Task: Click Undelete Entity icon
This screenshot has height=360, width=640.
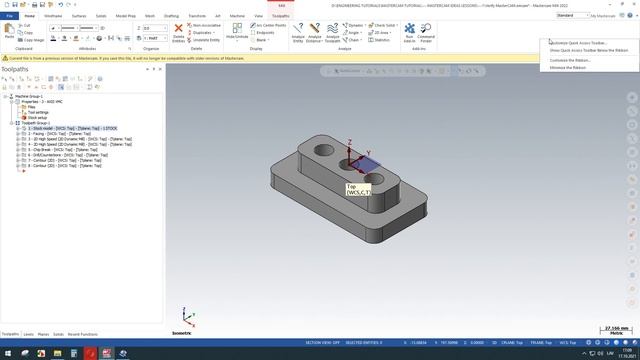Action: pyautogui.click(x=189, y=40)
